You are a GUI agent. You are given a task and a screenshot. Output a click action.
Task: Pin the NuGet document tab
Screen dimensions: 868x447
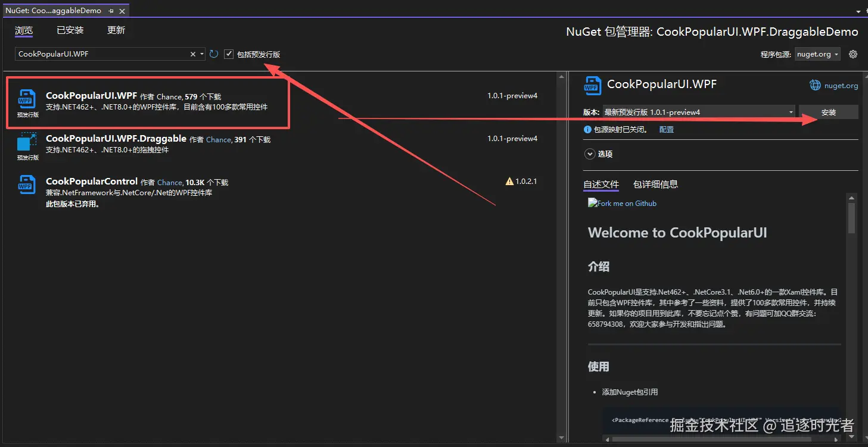pyautogui.click(x=111, y=11)
